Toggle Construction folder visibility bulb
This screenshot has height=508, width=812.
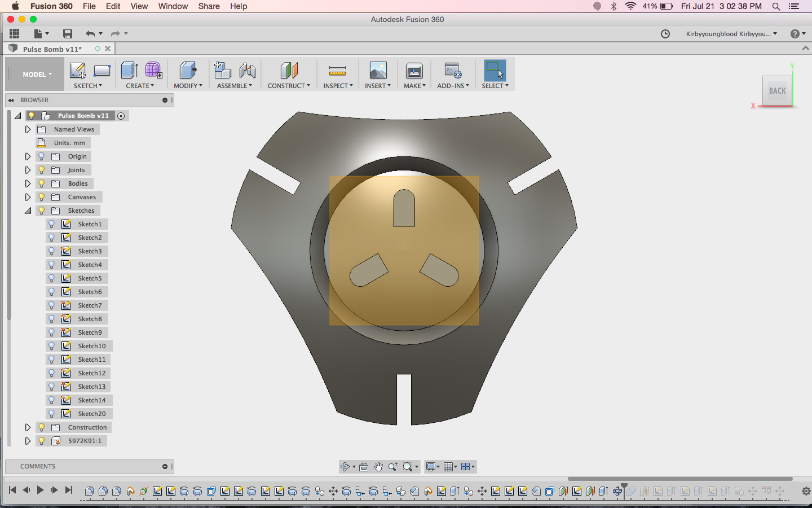point(41,427)
